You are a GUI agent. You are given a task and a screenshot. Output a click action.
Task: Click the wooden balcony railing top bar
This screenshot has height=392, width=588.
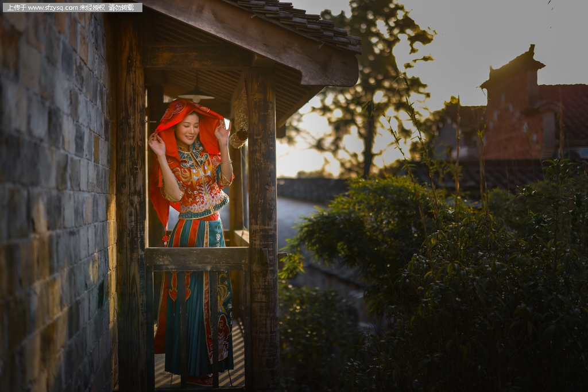coord(196,256)
